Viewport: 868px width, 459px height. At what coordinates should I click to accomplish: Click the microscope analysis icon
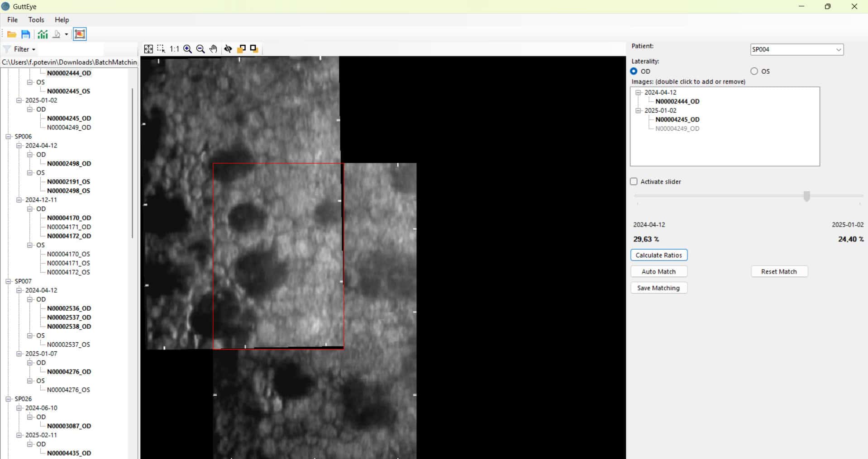pos(57,34)
